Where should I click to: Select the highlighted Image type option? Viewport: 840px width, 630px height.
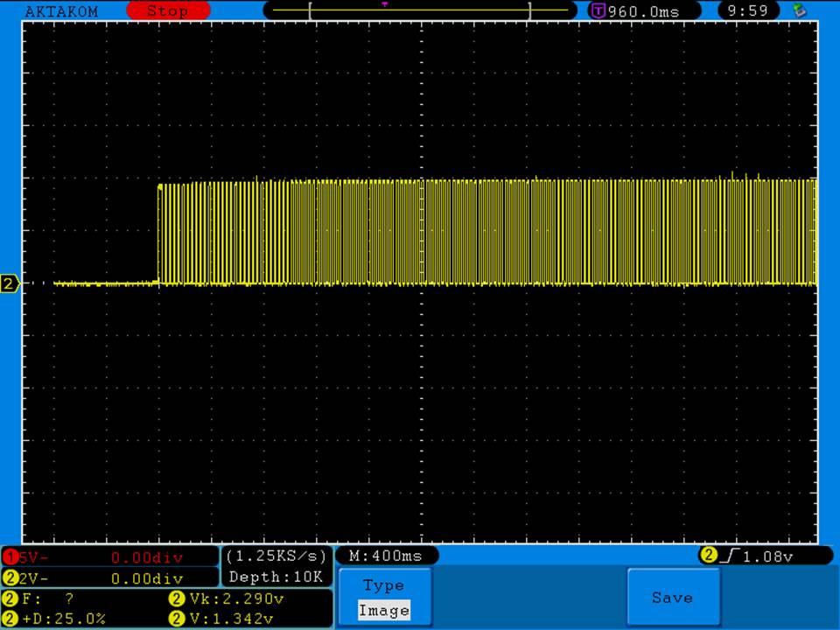pos(383,611)
